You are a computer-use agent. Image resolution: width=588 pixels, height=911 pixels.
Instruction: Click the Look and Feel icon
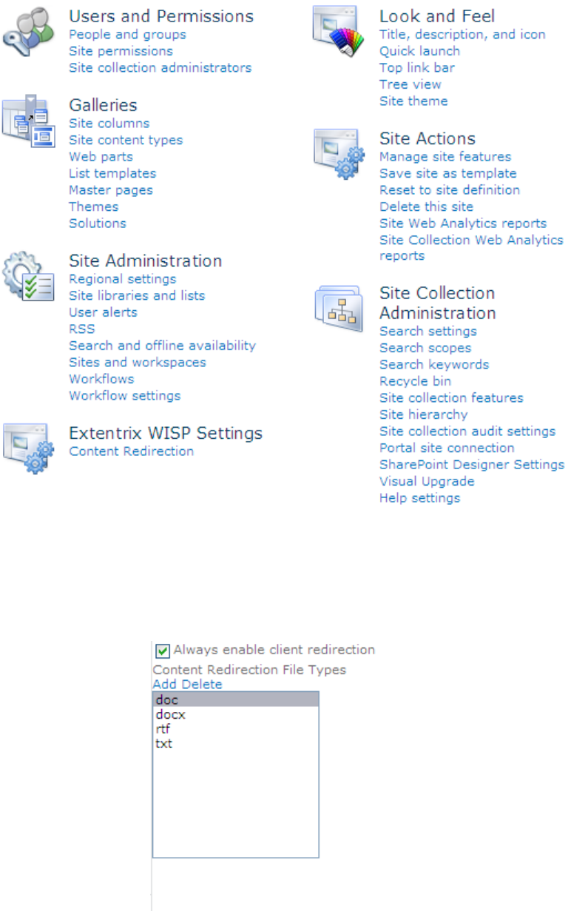(x=339, y=33)
